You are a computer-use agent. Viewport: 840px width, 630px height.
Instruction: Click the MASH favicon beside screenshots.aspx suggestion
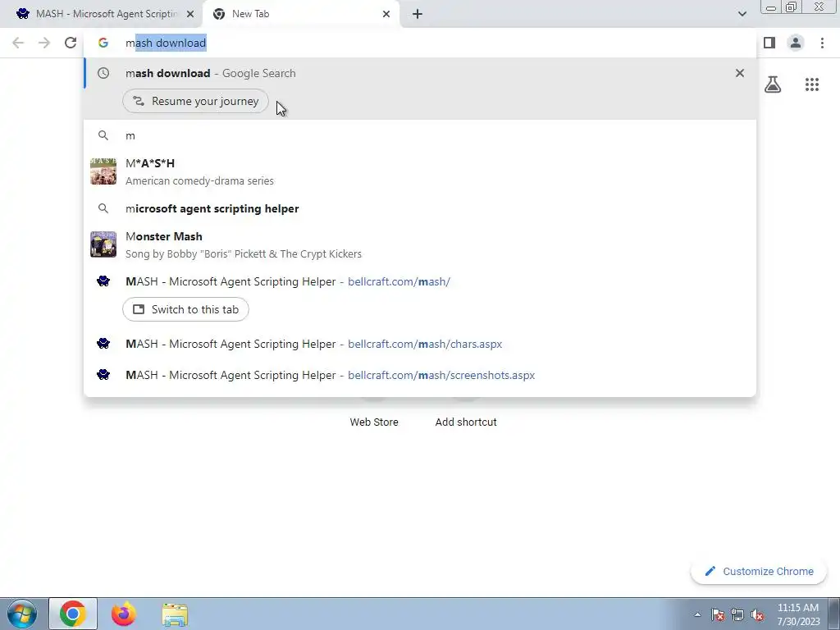[x=103, y=375]
